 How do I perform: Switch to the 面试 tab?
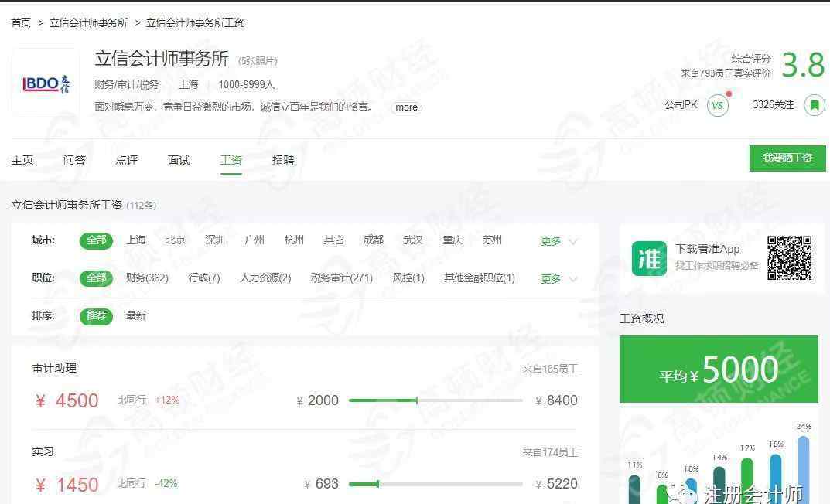click(179, 160)
